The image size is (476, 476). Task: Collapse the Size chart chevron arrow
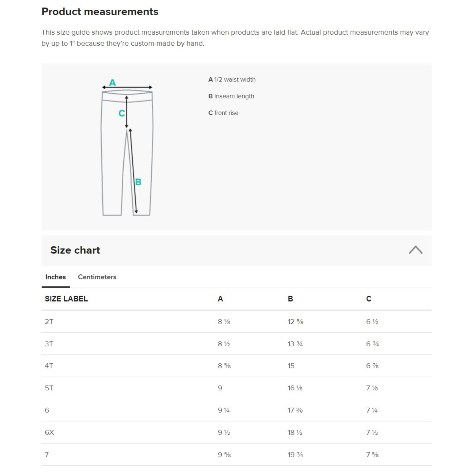coord(415,250)
